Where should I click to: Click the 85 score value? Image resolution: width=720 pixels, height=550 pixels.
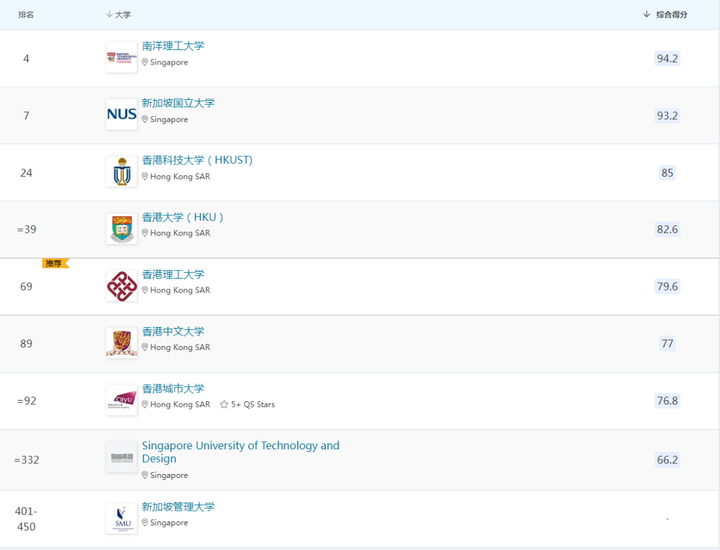tap(667, 173)
